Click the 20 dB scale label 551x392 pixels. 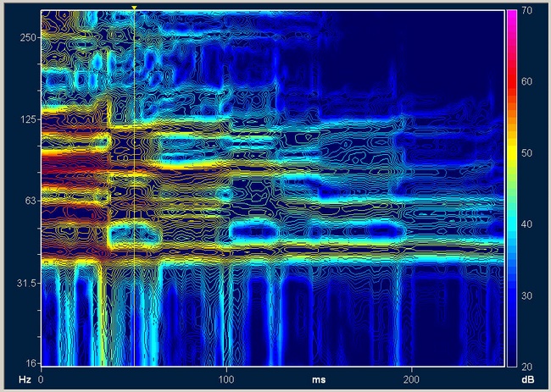click(x=527, y=367)
